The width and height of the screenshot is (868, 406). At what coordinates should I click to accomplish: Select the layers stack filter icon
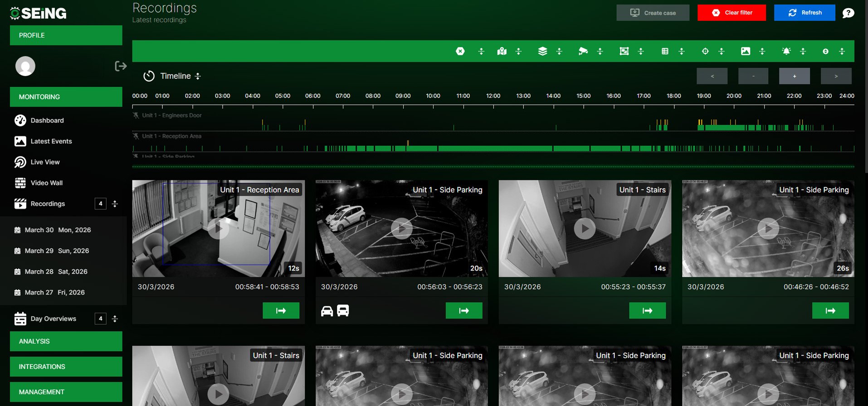click(x=542, y=51)
